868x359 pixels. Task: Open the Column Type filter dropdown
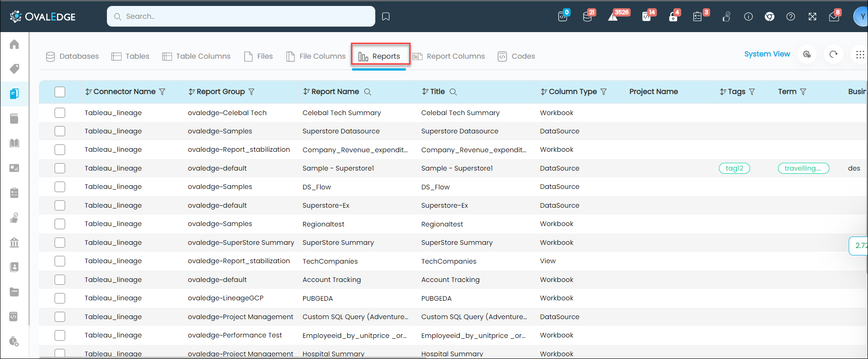tap(604, 92)
